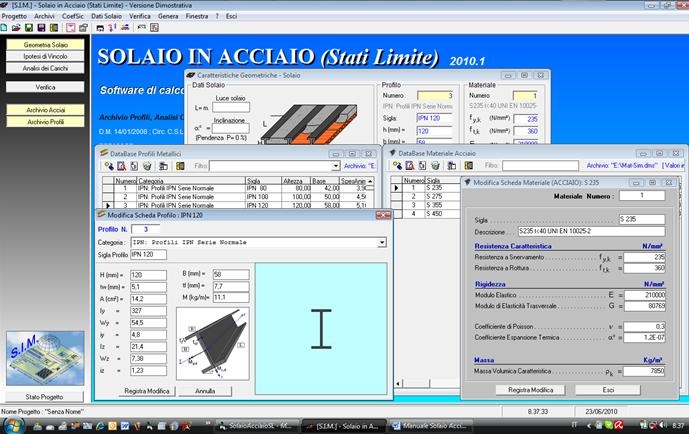Click the add record icon in DataBase Profili Metallici
689x434 pixels.
coord(109,166)
